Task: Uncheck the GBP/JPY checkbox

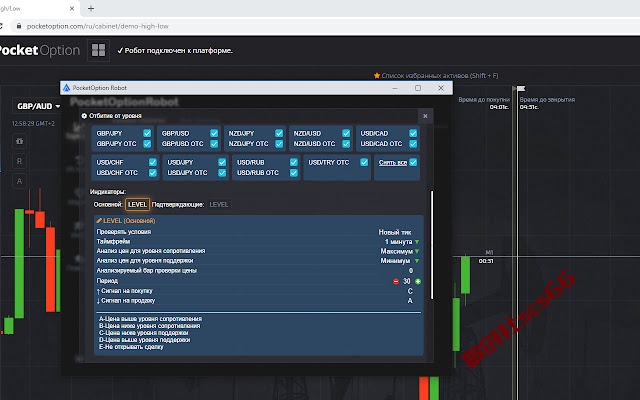Action: [147, 133]
